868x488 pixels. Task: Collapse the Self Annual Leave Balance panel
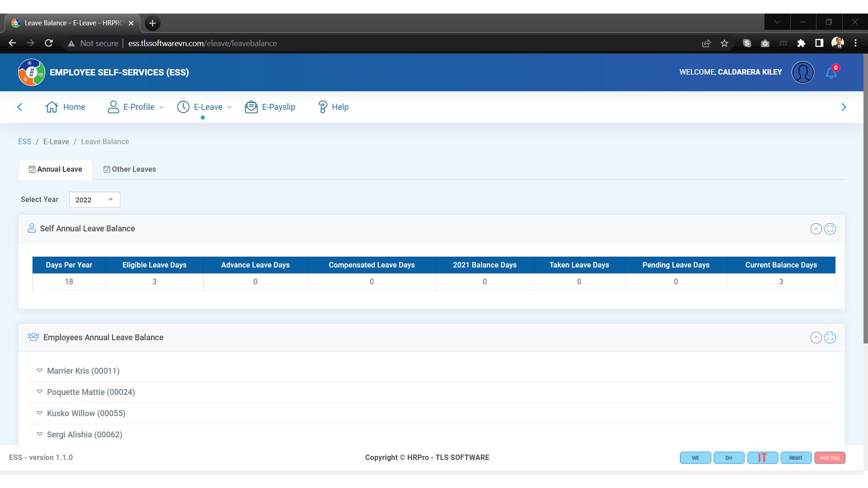pyautogui.click(x=816, y=229)
